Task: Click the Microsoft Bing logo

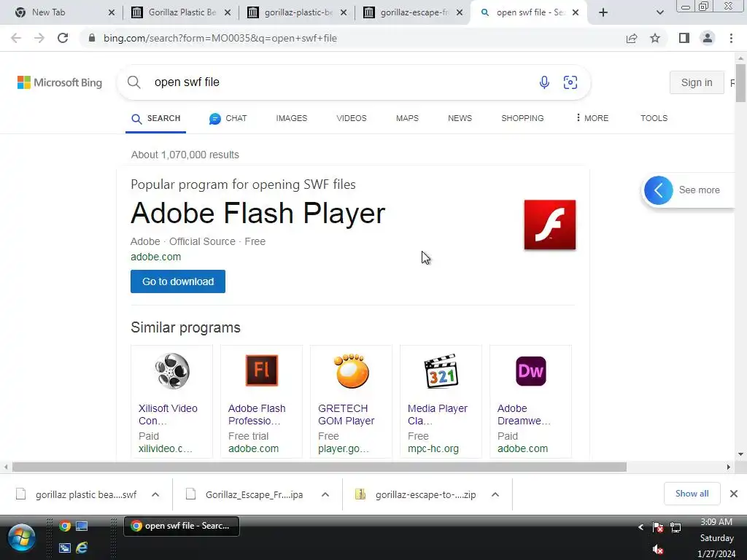Action: (60, 82)
